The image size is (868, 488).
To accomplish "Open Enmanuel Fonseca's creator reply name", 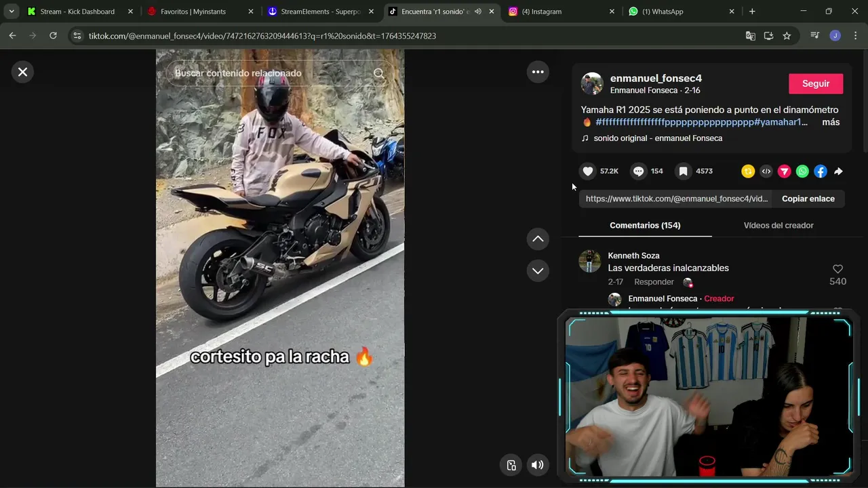I will point(663,298).
